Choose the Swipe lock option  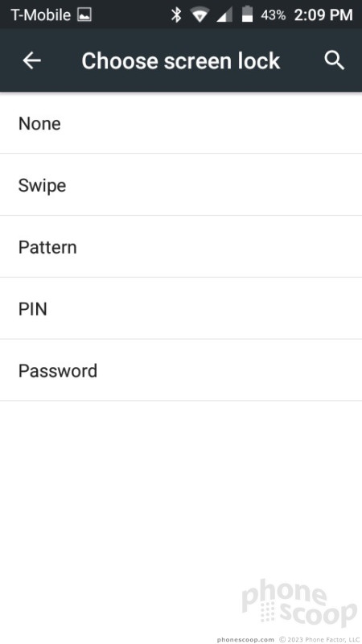pyautogui.click(x=181, y=185)
